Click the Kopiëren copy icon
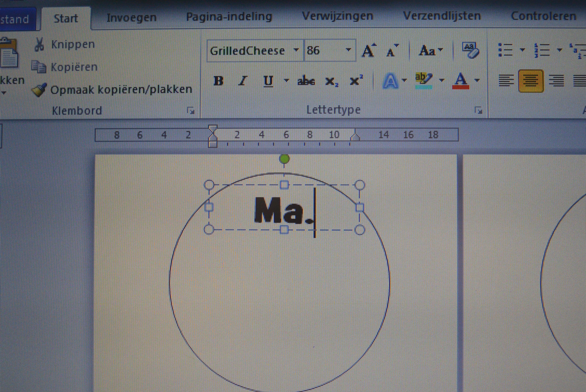 (39, 67)
